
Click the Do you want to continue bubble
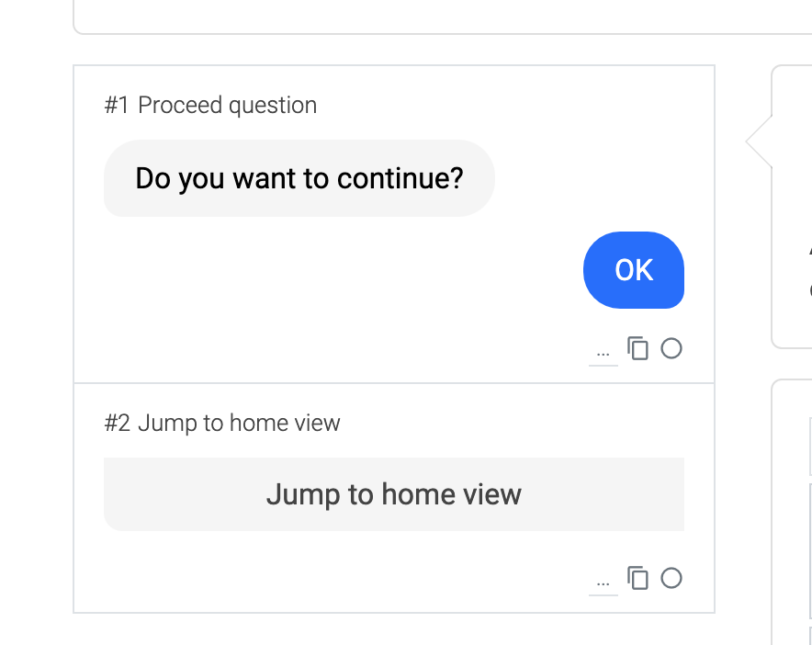click(299, 178)
